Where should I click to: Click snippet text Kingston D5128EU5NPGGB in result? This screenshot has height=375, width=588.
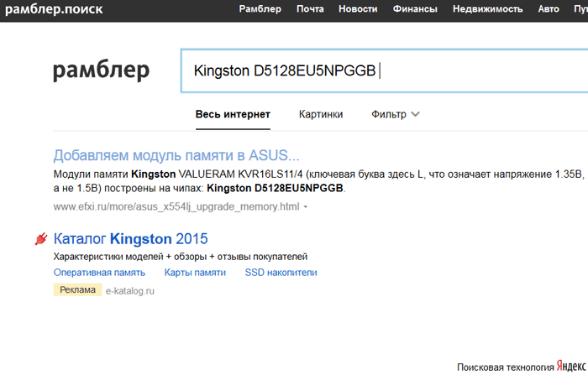coord(275,188)
